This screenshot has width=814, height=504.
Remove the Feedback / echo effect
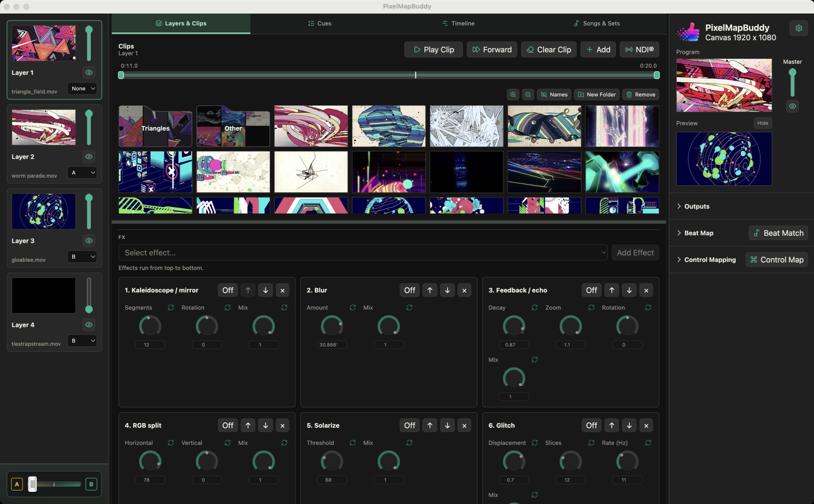646,290
